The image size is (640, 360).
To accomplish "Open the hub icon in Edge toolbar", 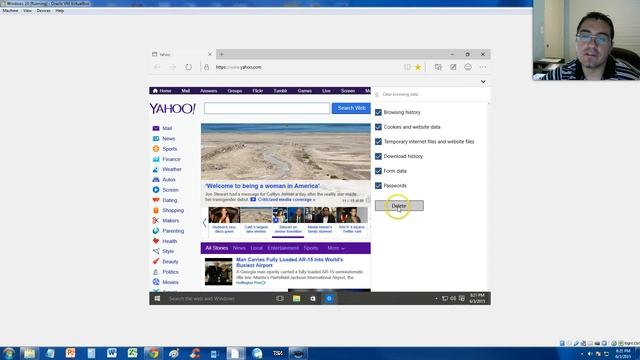I will tap(438, 67).
